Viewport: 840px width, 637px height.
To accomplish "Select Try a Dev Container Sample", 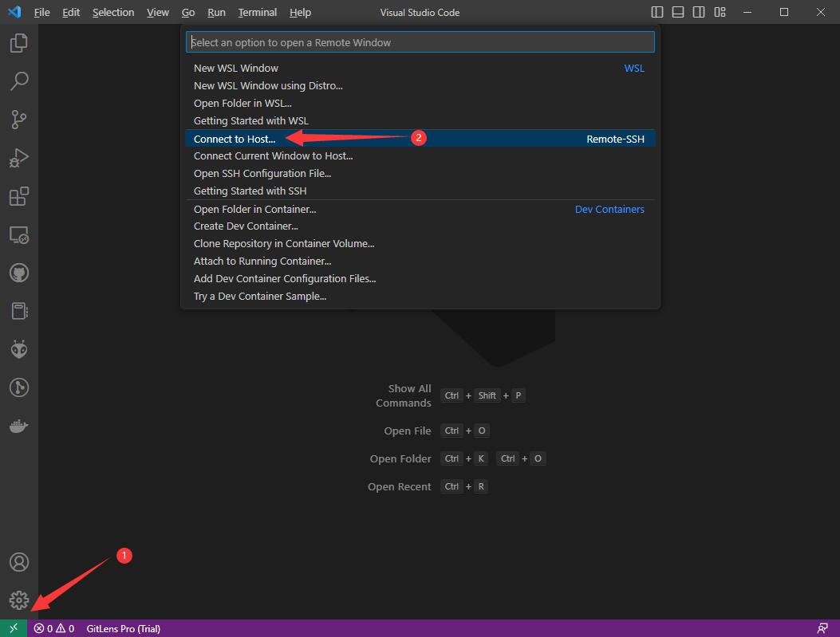I will (x=420, y=297).
